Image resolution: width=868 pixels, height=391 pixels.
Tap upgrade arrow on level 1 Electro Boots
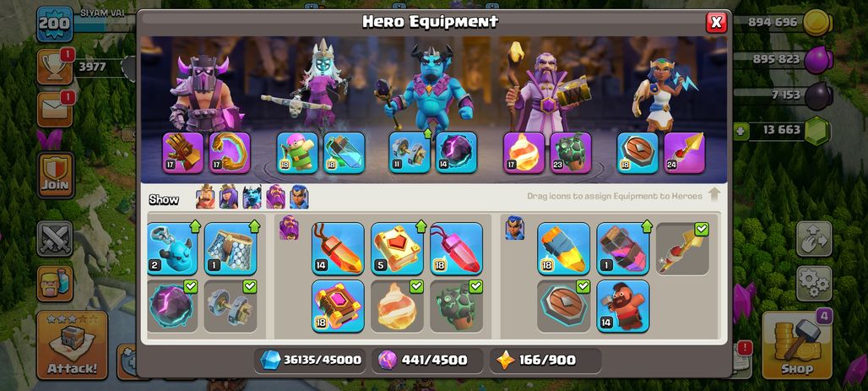pos(647,226)
